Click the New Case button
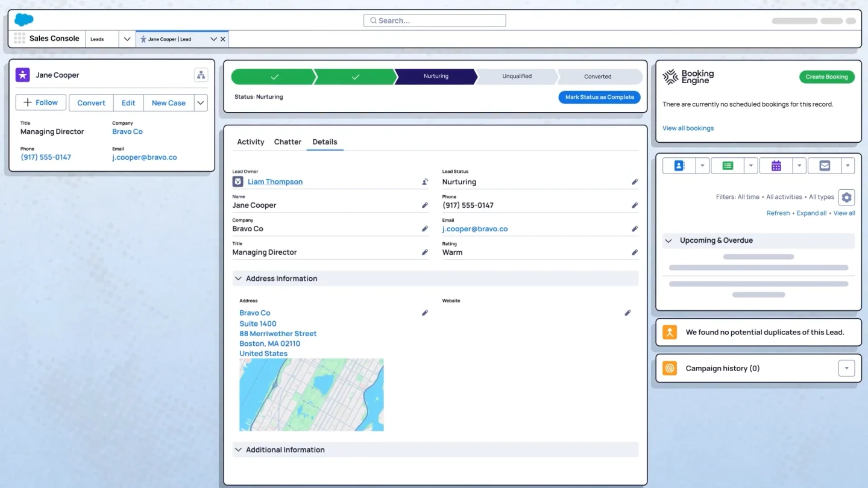 coord(169,103)
